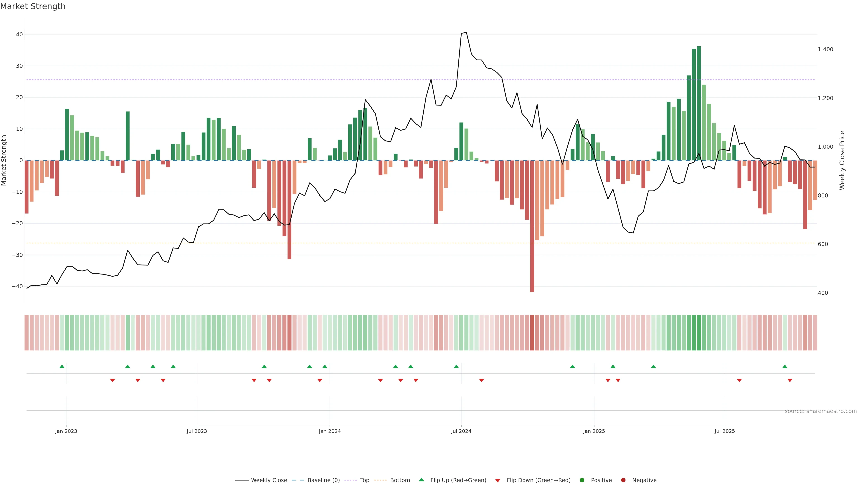The image size is (868, 488).
Task: Click the darkest green heat strip cell
Action: point(699,333)
